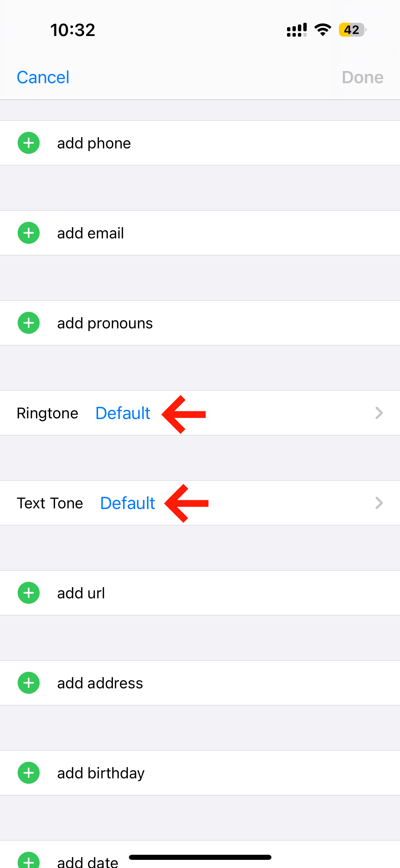
Task: Open Ringtone options via the row chevron
Action: pyautogui.click(x=379, y=413)
